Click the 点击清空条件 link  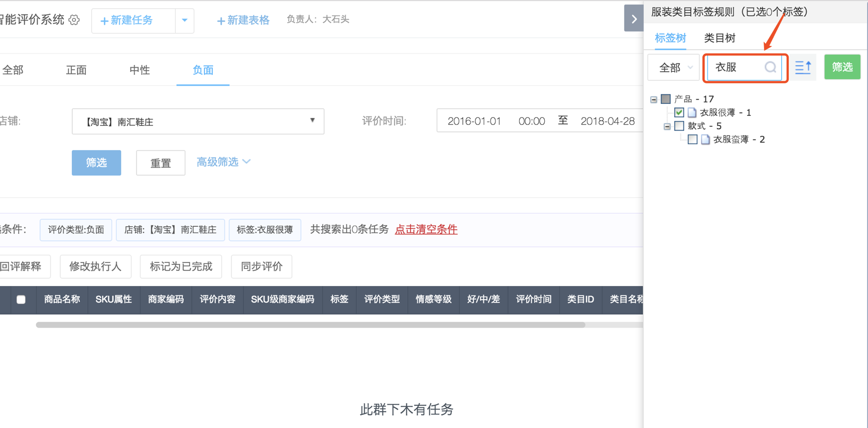[426, 229]
